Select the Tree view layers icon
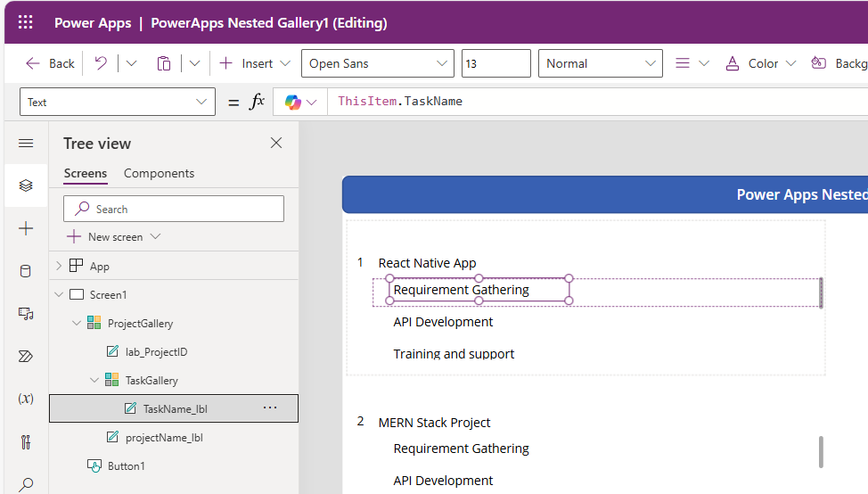Screen dimensions: 868x494 coord(26,185)
